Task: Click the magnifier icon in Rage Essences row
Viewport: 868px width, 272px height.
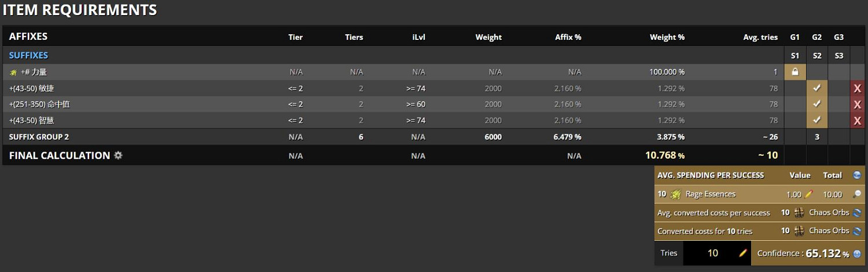Action: 857,194
